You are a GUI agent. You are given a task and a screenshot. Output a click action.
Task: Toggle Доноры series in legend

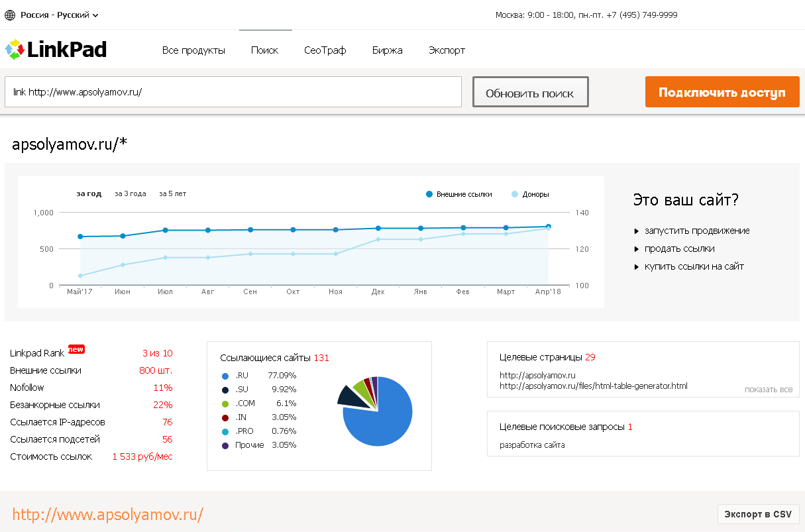(530, 194)
